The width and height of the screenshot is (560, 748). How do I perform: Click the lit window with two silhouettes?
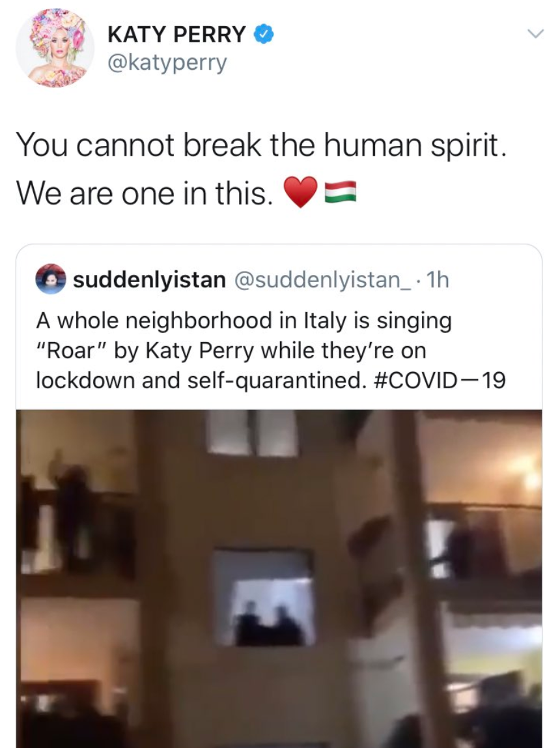[x=264, y=598]
